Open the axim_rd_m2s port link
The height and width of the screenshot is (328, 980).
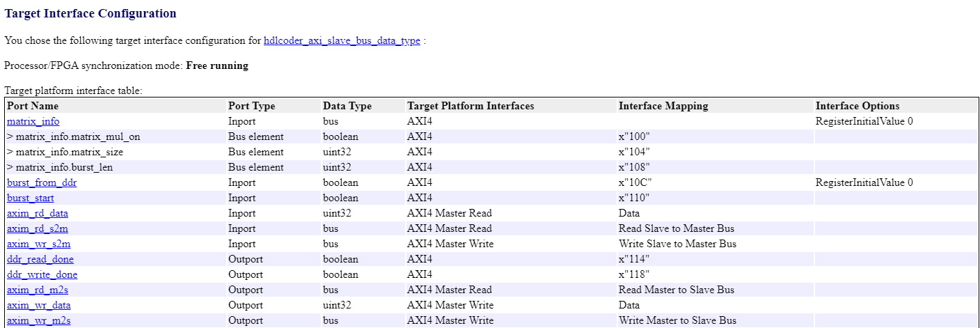38,290
